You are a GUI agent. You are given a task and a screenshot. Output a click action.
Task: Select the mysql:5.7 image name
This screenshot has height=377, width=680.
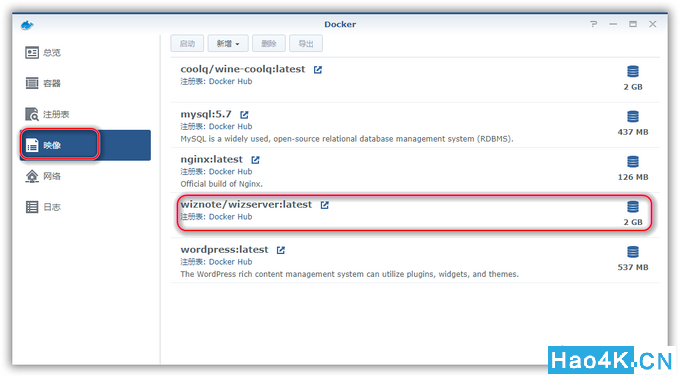206,115
